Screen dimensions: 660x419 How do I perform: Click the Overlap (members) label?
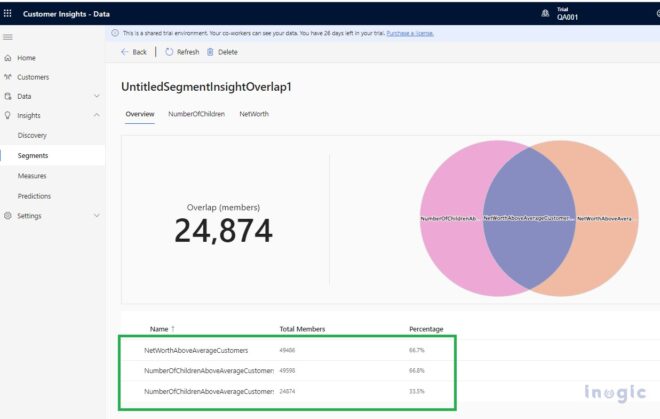coord(224,207)
